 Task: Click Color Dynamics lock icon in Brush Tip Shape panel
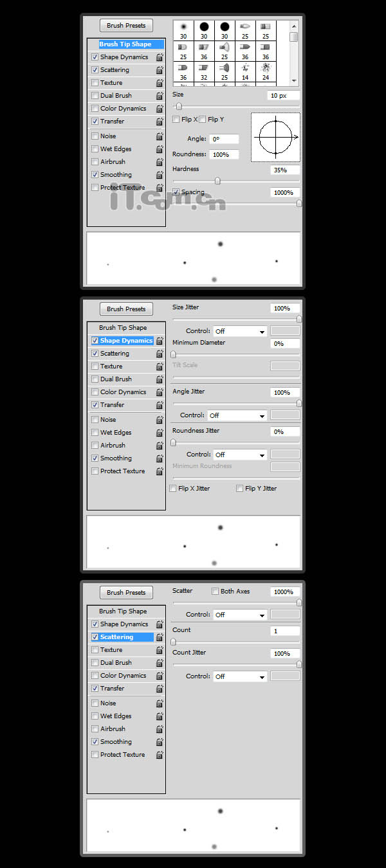[x=159, y=109]
